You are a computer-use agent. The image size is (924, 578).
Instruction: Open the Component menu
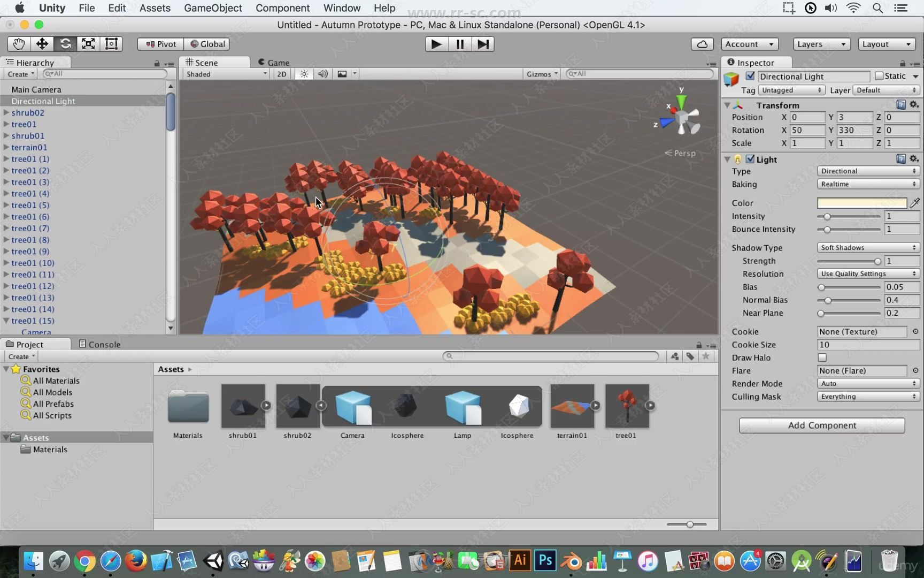(x=282, y=8)
